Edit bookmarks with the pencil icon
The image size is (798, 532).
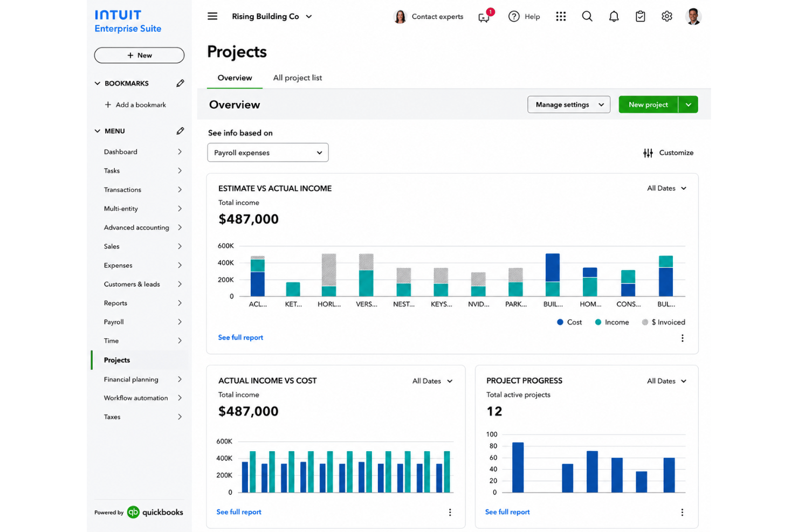coord(180,83)
